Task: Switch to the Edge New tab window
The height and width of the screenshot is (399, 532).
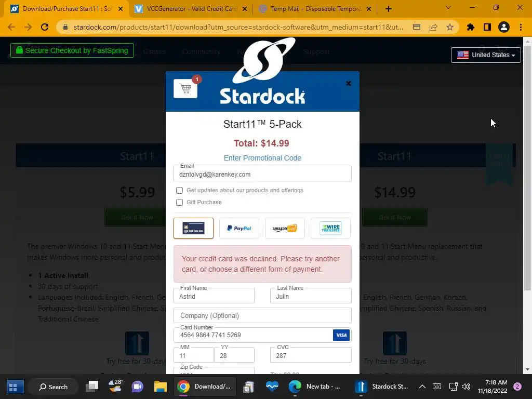Action: (x=314, y=387)
